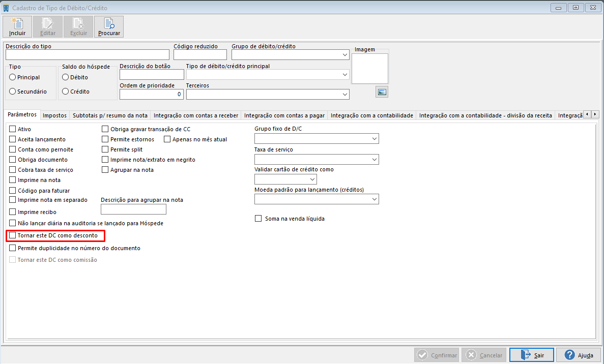Click the image browse icon below Imagem

[382, 92]
